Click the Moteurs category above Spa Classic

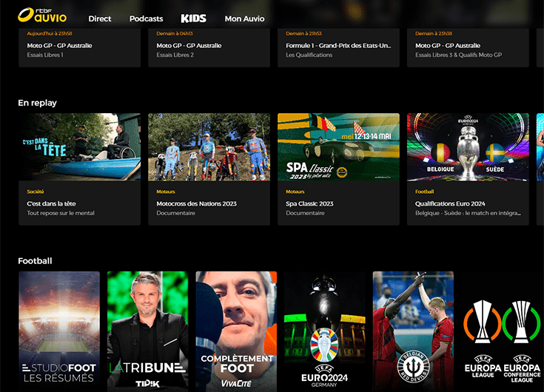coord(295,192)
